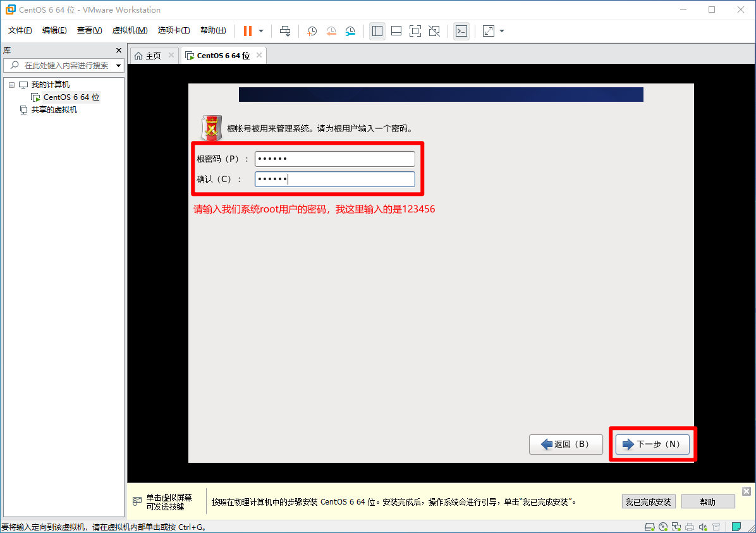Viewport: 756px width, 533px height.
Task: Take a snapshot of the virtual machine
Action: coord(312,31)
